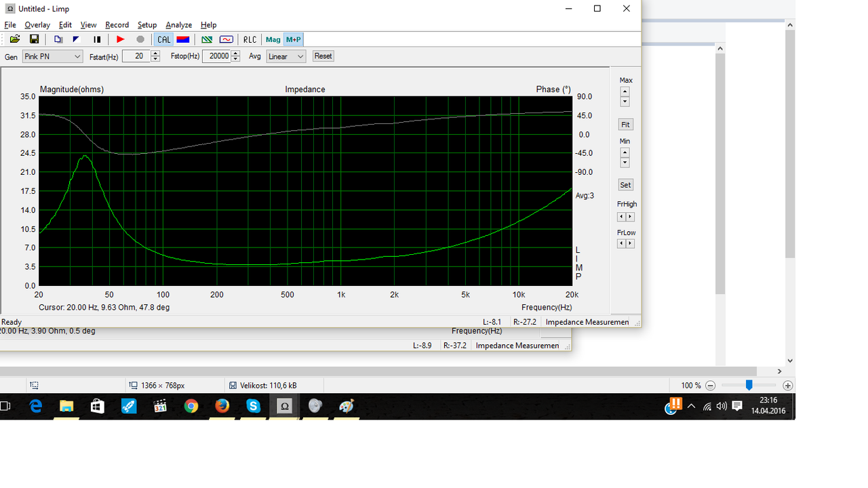
Task: Click the red-blue level meter icon
Action: tap(183, 39)
